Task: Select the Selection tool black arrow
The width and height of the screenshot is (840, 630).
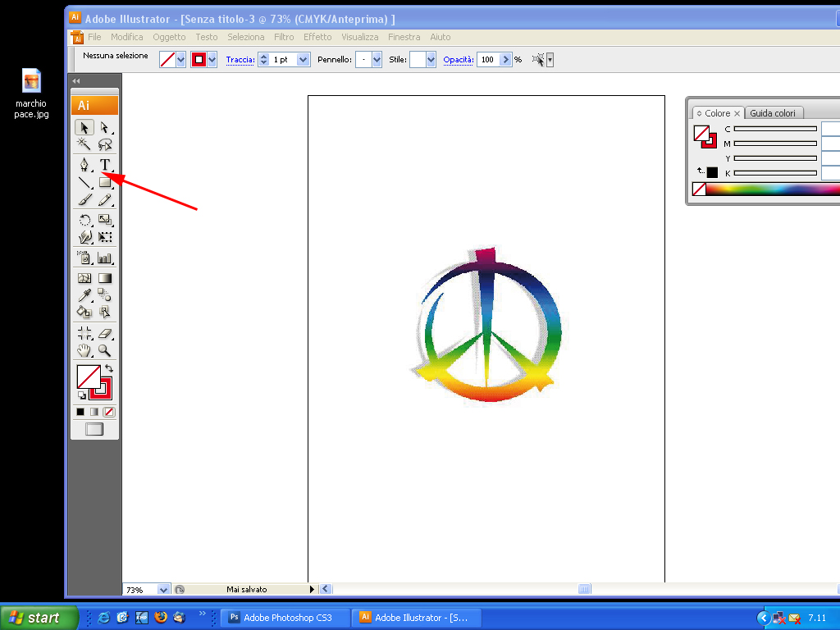Action: coord(84,127)
